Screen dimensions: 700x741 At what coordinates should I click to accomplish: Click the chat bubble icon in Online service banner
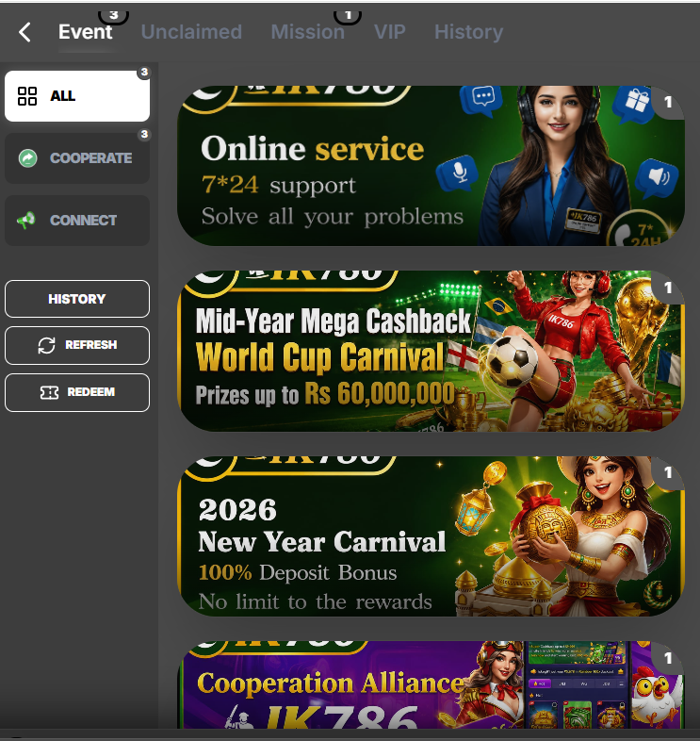point(482,100)
